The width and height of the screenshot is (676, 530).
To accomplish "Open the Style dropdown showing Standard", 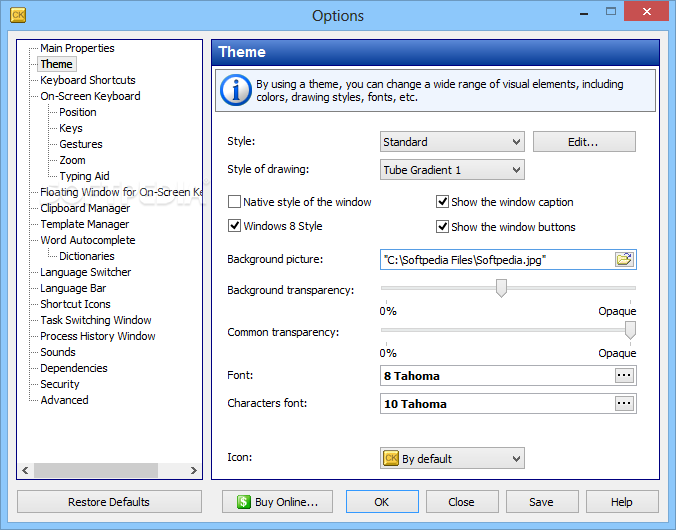I will tap(452, 142).
